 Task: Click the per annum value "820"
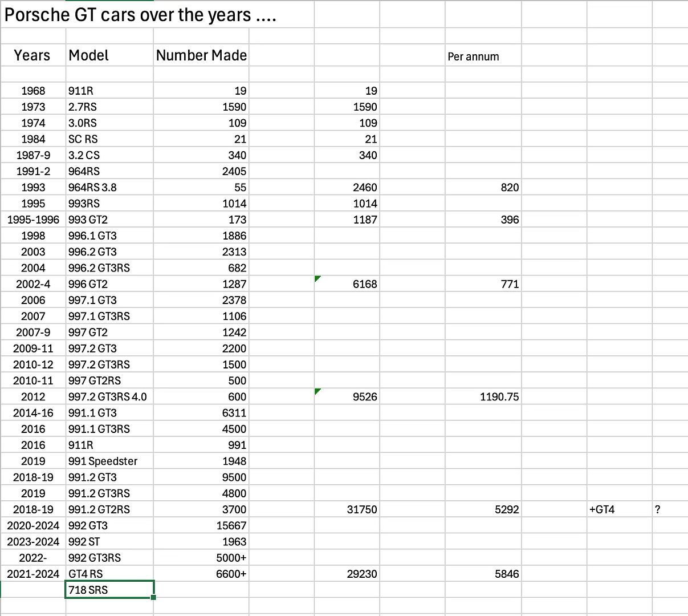pyautogui.click(x=483, y=187)
